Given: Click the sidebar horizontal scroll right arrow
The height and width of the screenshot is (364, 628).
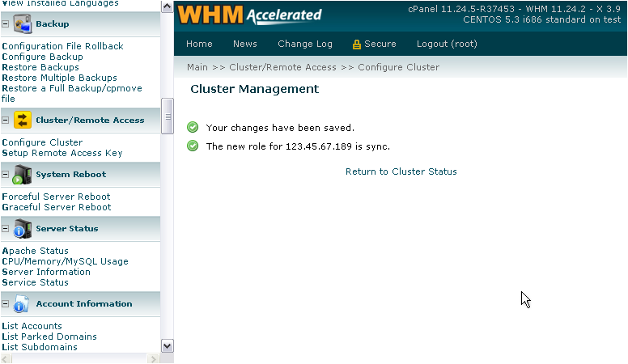Looking at the screenshot, I should (x=154, y=358).
